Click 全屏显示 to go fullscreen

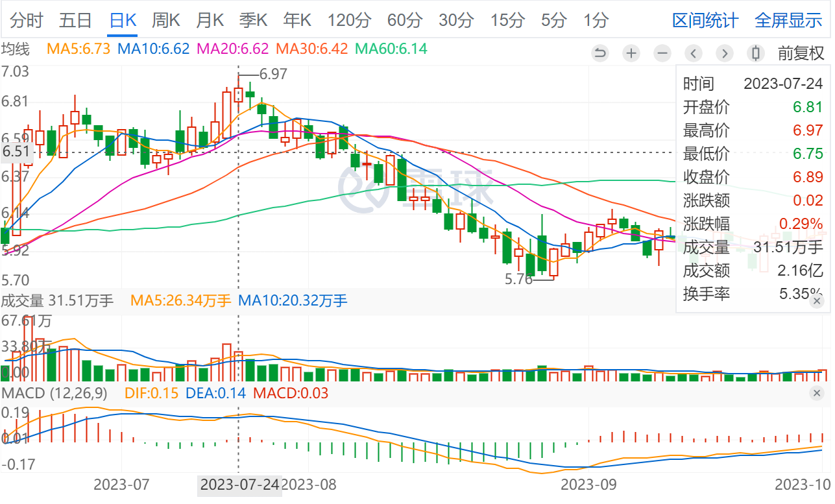[788, 20]
